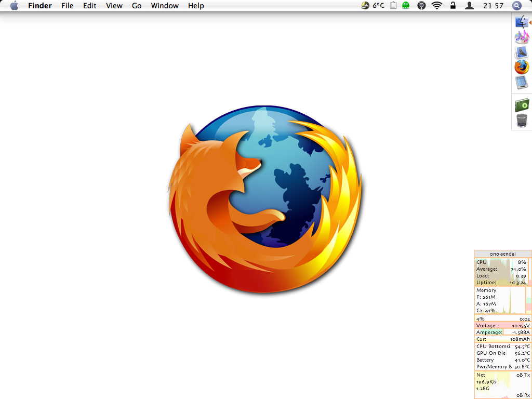Open the Edit menu
532x399 pixels.
pos(89,6)
